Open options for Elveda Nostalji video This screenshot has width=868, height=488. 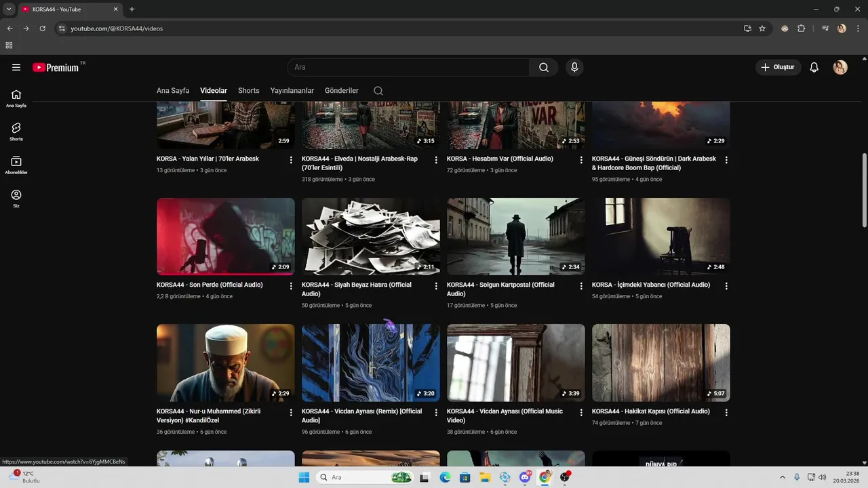click(x=436, y=160)
